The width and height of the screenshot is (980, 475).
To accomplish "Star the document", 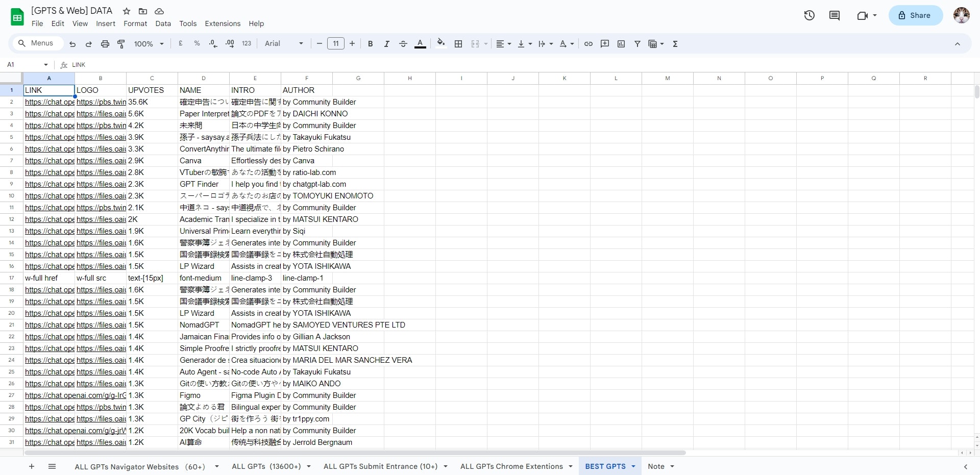I will (127, 11).
